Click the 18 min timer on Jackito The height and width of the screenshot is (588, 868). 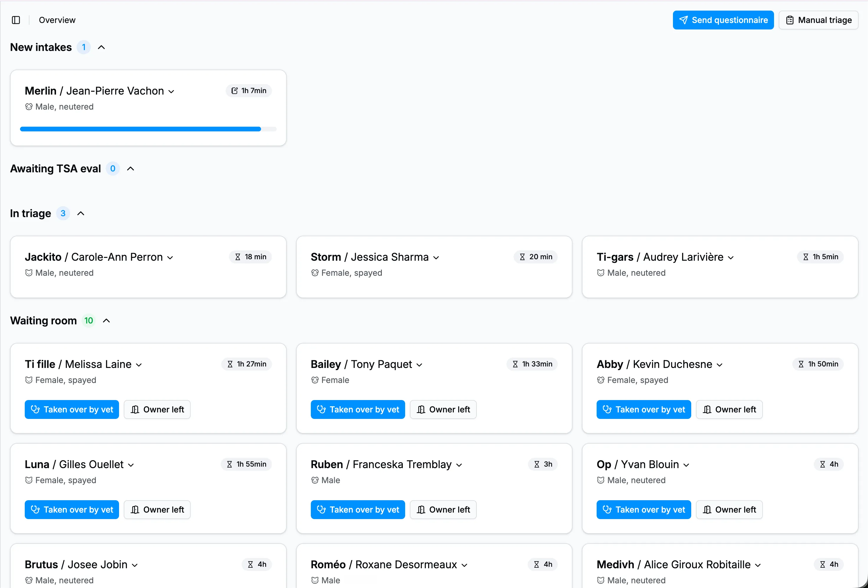coord(251,257)
